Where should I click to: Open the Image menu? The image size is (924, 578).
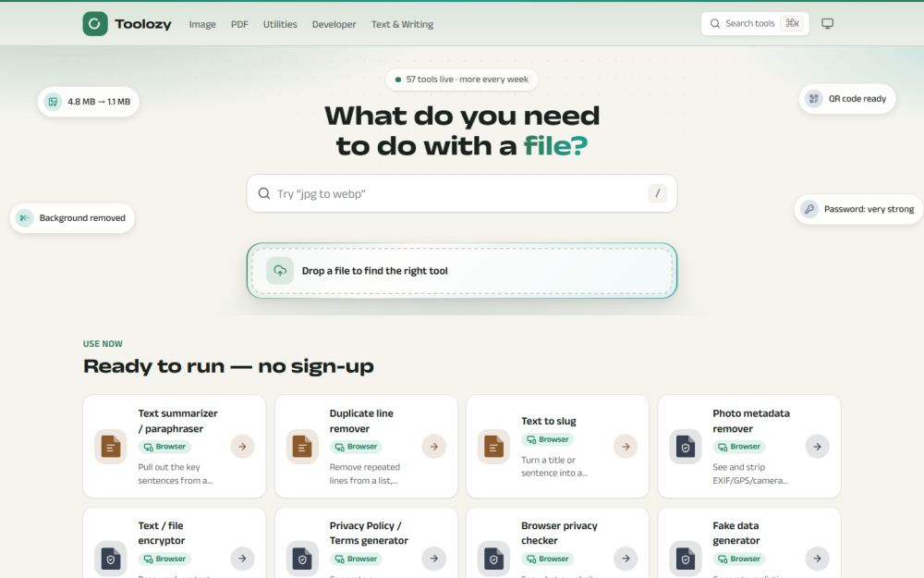(202, 24)
